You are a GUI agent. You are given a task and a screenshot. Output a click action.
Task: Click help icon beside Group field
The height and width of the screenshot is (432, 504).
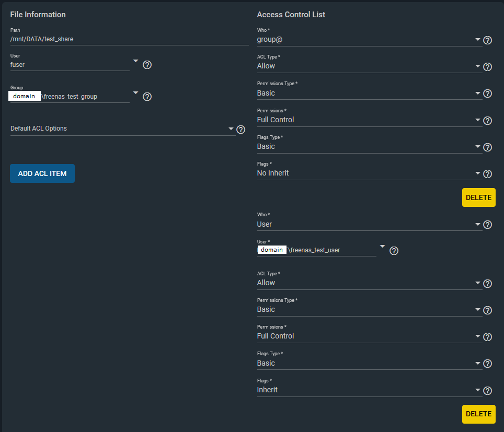(x=147, y=97)
